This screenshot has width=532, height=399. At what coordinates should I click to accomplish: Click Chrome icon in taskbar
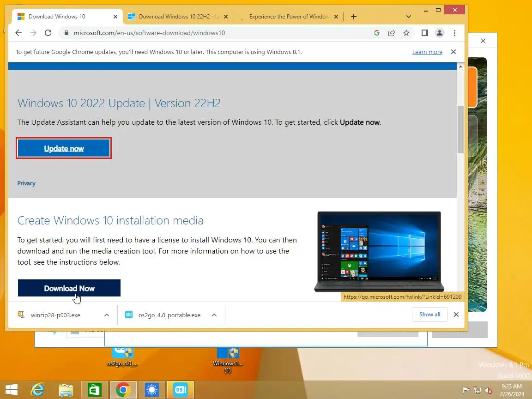pos(123,390)
